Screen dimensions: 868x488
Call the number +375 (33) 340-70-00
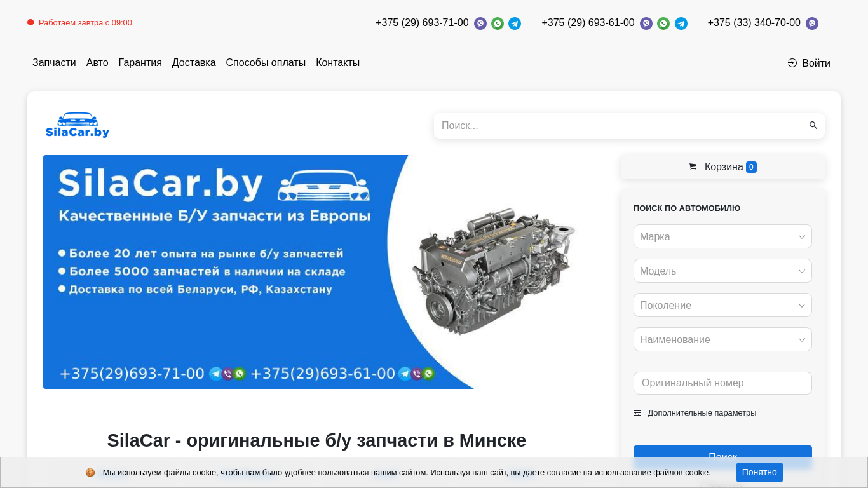pos(754,23)
